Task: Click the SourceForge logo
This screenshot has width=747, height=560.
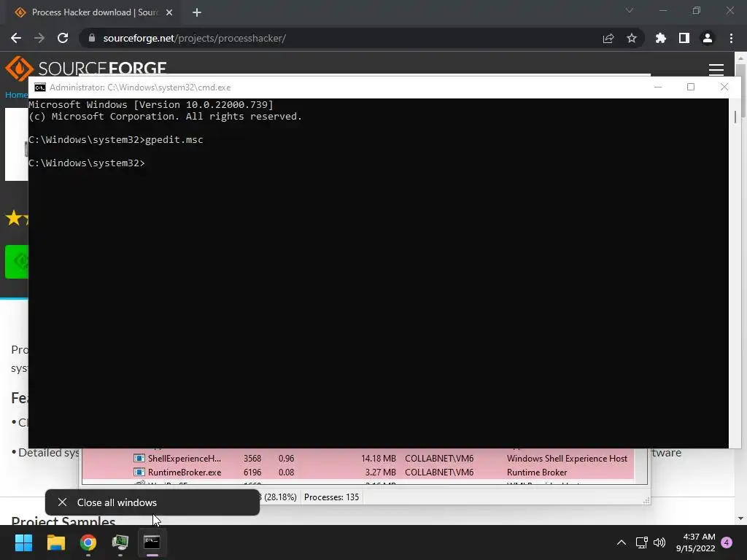Action: click(86, 68)
